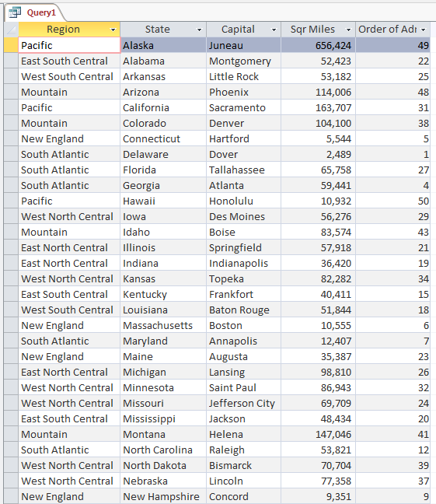Click the Query1 datasheet icon
The width and height of the screenshot is (436, 504).
coord(15,12)
